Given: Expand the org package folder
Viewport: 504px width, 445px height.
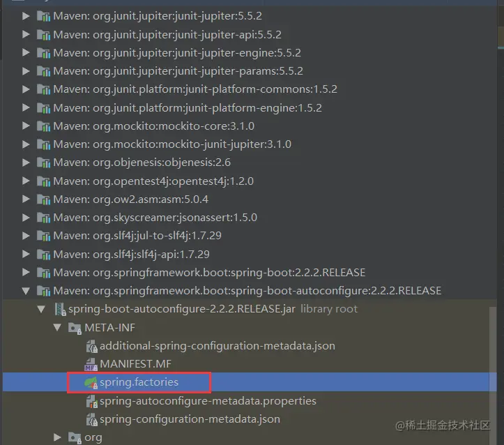Looking at the screenshot, I should [57, 437].
